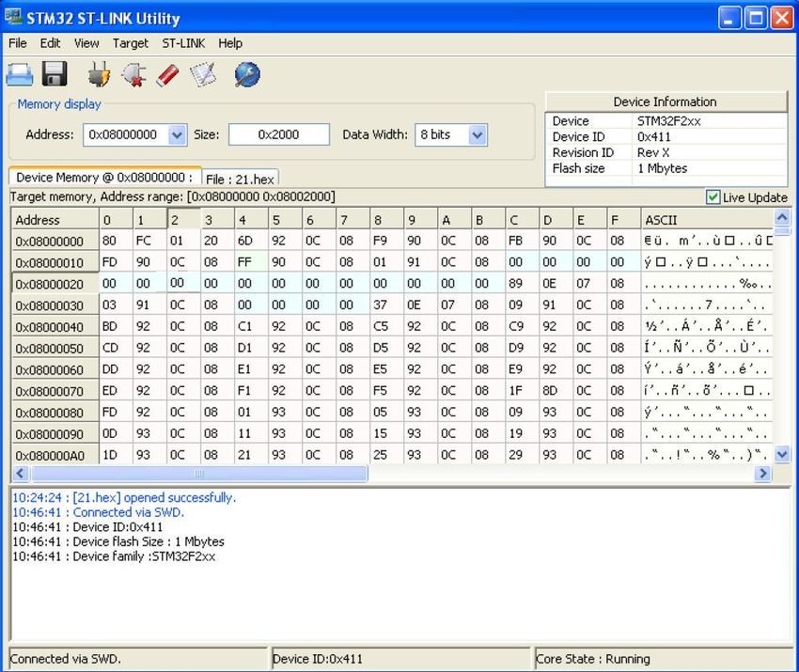The width and height of the screenshot is (799, 672).
Task: Open the ST-LINK menu
Action: (x=183, y=43)
